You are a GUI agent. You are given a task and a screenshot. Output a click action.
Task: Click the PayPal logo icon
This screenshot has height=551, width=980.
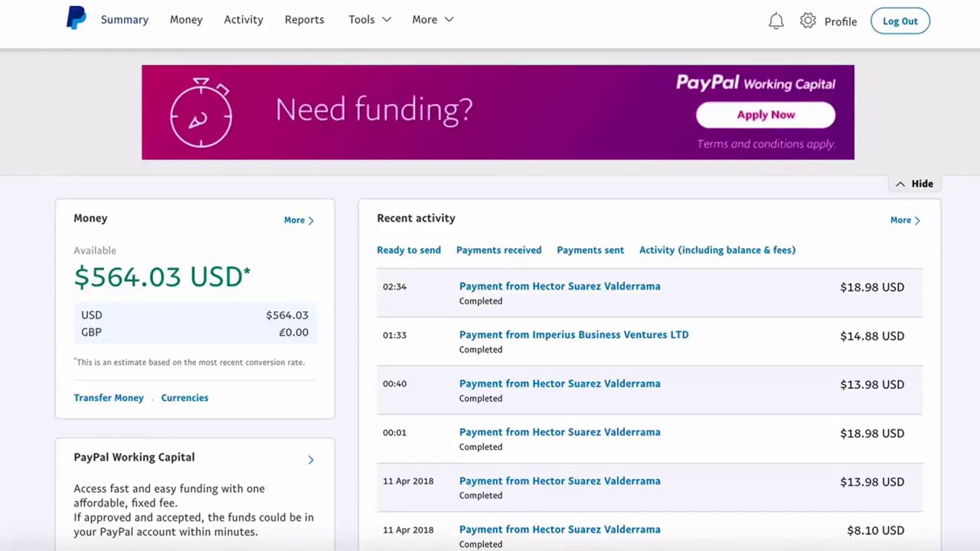77,18
